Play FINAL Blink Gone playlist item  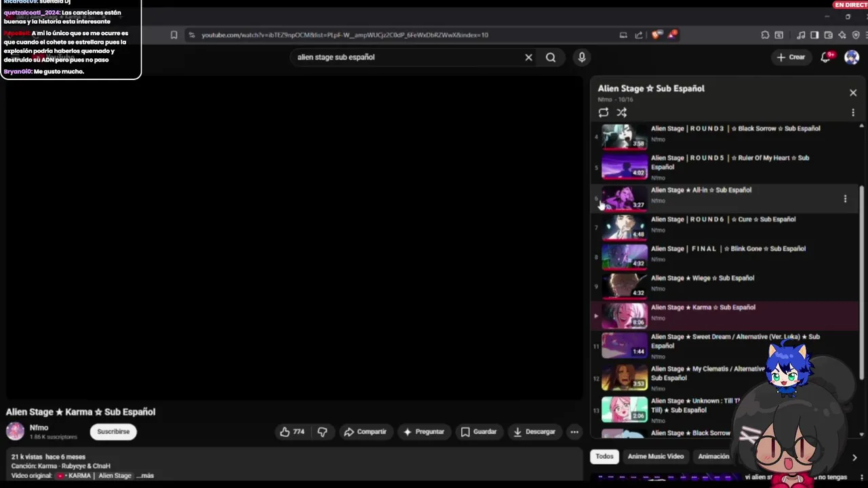click(726, 256)
